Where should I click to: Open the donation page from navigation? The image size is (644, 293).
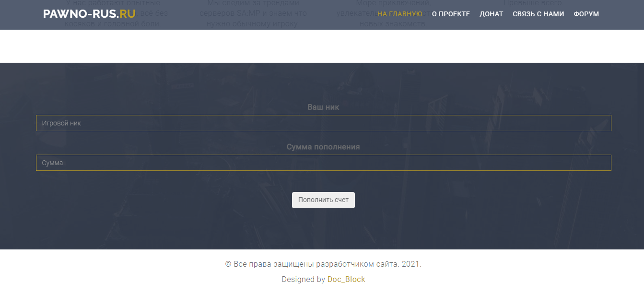click(492, 14)
